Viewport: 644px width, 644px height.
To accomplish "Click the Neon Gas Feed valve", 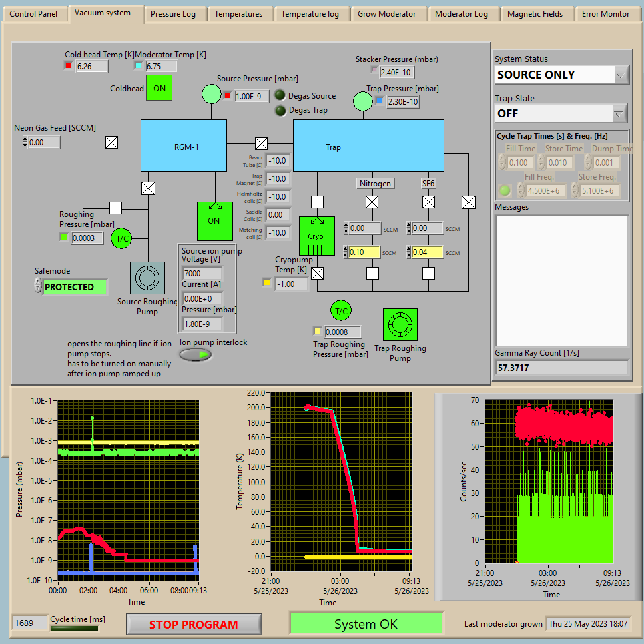I will 112,142.
